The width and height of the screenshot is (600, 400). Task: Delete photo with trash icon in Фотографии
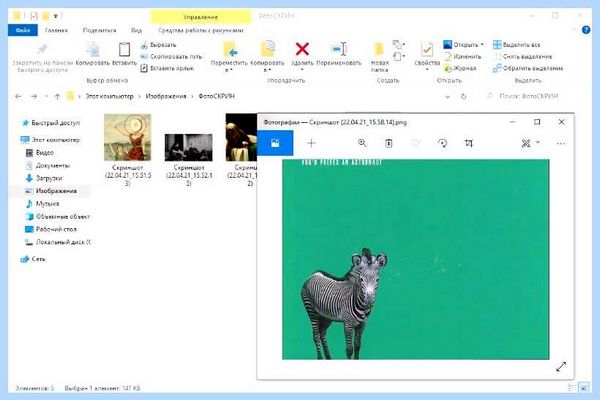coord(388,143)
